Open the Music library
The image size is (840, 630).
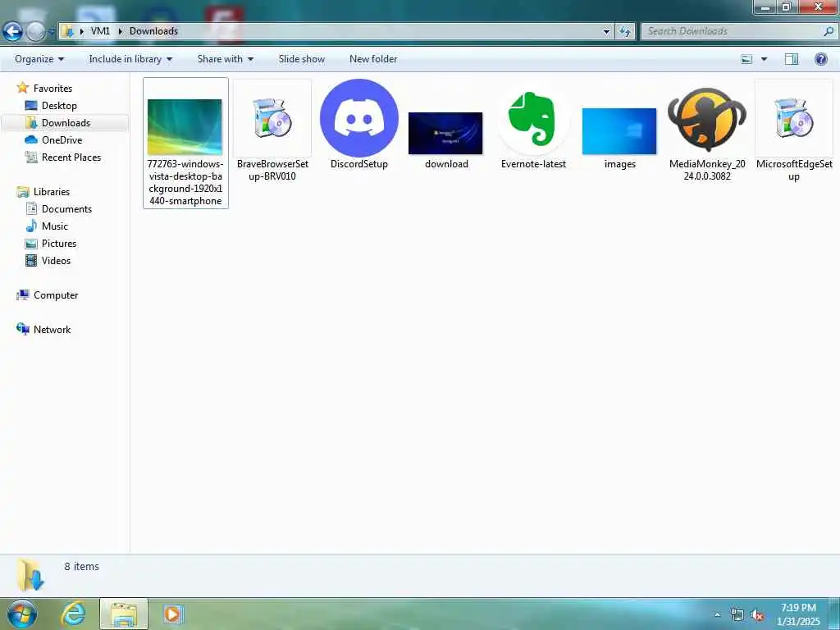pos(55,226)
